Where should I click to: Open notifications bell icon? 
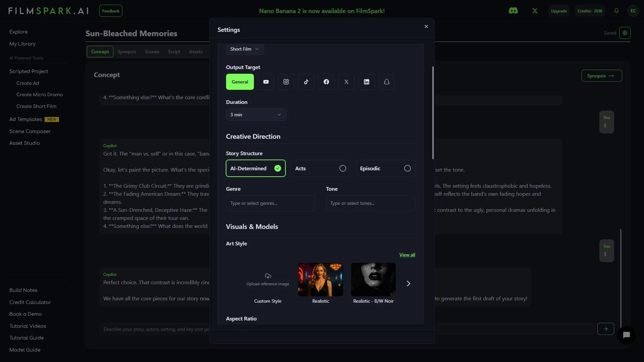(x=616, y=11)
